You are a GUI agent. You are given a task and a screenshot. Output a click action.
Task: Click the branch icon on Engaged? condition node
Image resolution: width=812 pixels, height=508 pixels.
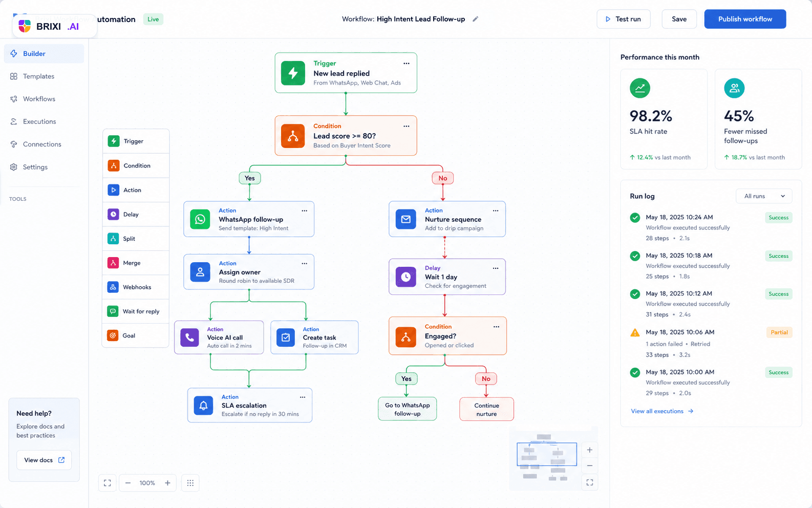tap(406, 337)
